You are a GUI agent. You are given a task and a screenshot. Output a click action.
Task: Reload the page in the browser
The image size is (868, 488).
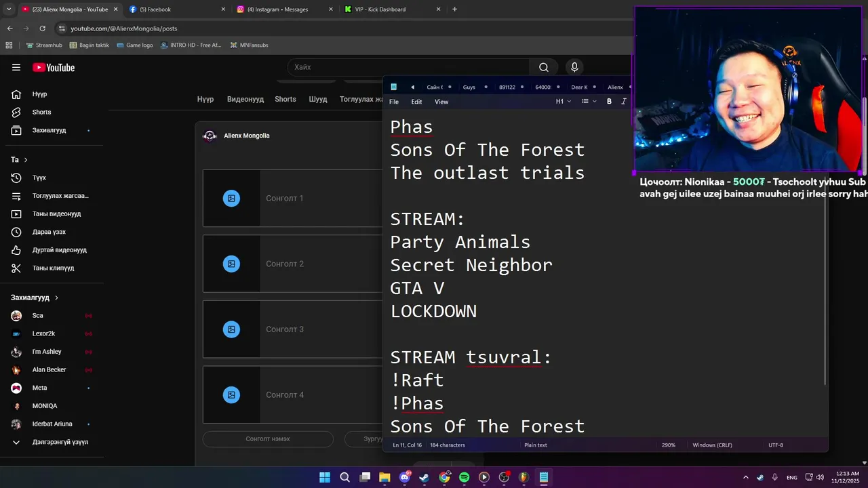click(x=42, y=28)
